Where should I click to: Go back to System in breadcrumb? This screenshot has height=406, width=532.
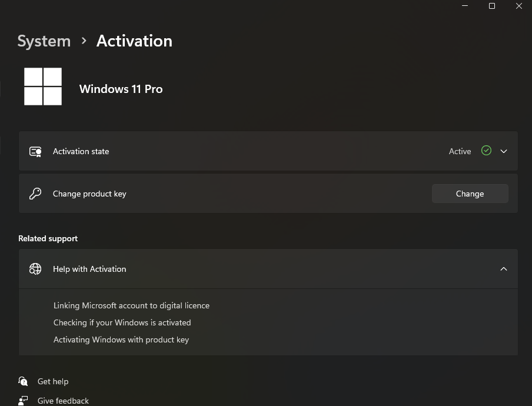tap(44, 41)
